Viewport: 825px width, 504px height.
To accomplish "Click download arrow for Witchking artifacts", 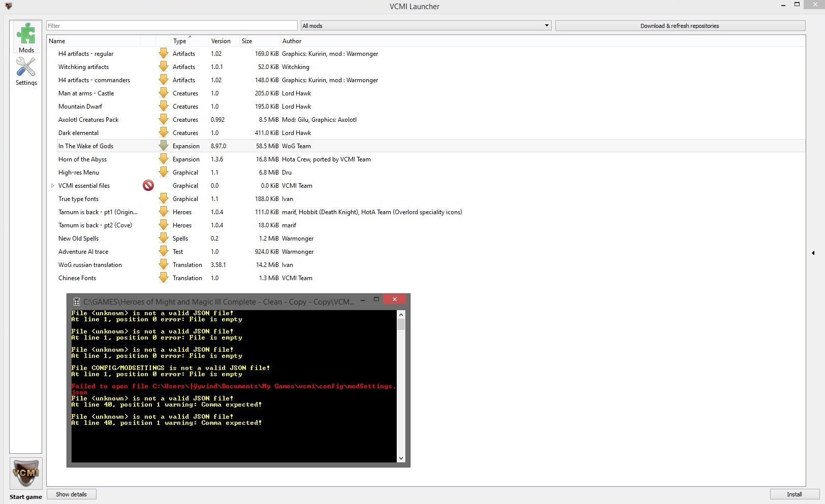I will click(x=164, y=66).
